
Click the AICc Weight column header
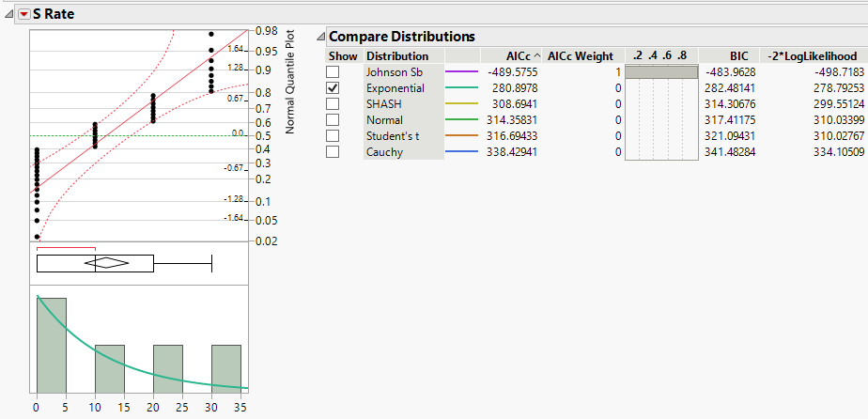click(x=580, y=56)
